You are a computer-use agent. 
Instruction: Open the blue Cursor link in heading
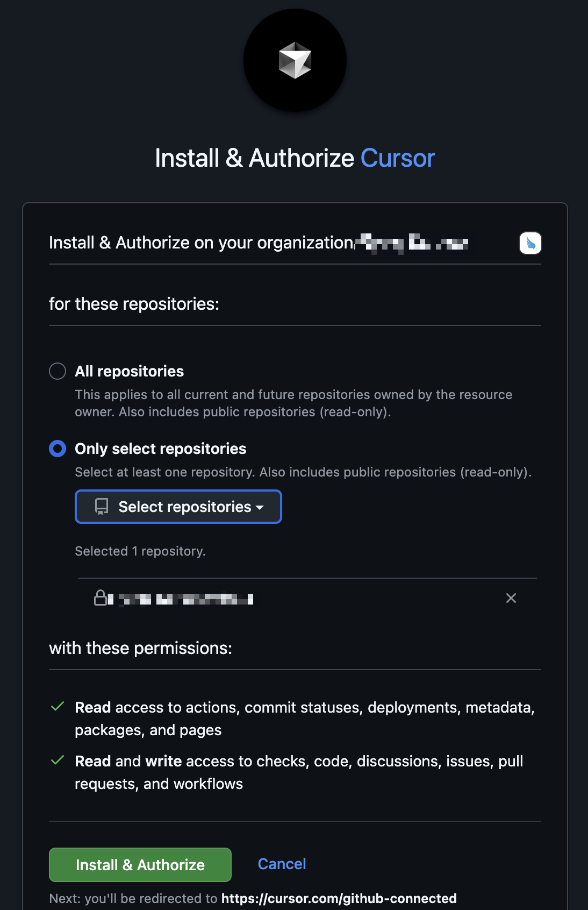397,158
